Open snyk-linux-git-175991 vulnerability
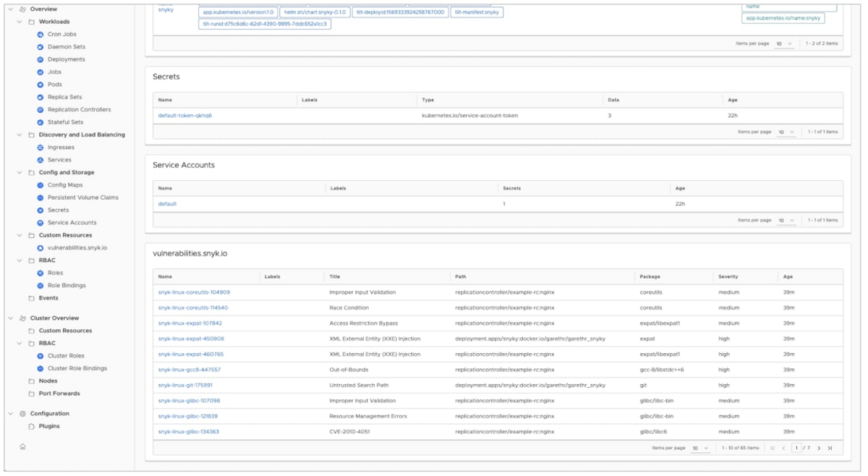Image resolution: width=868 pixels, height=476 pixels. (185, 386)
